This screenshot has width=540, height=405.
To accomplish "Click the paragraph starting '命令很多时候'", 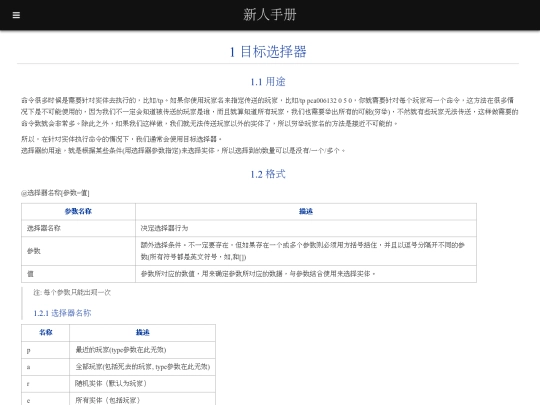I will click(x=270, y=112).
